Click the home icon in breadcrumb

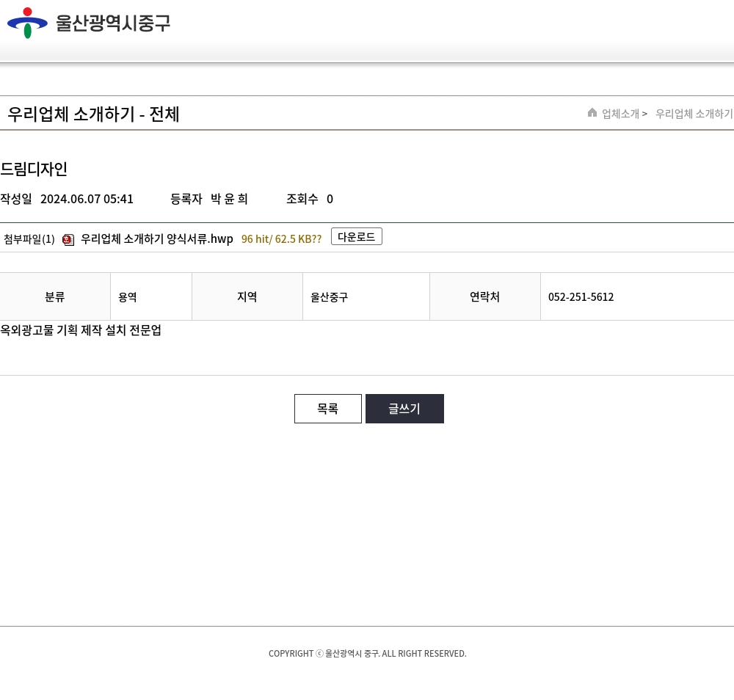[x=592, y=113]
